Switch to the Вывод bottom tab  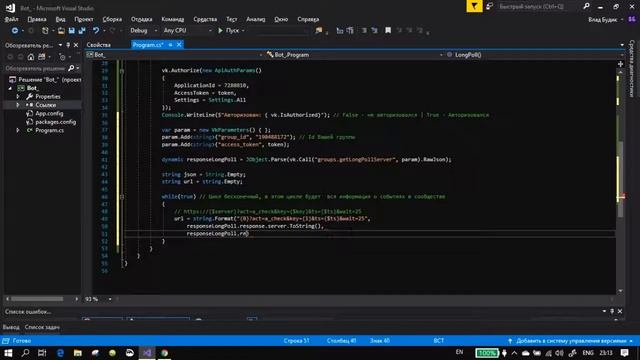[x=11, y=327]
